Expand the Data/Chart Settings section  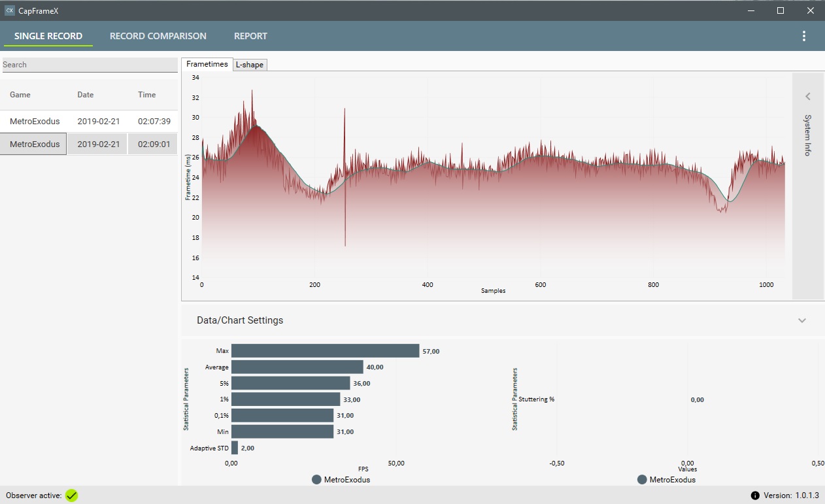click(802, 320)
